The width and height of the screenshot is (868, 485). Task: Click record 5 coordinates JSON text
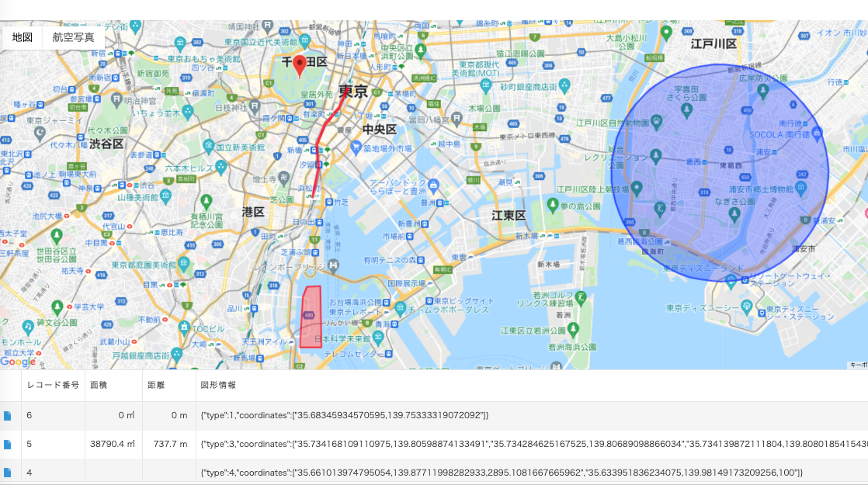click(x=534, y=444)
